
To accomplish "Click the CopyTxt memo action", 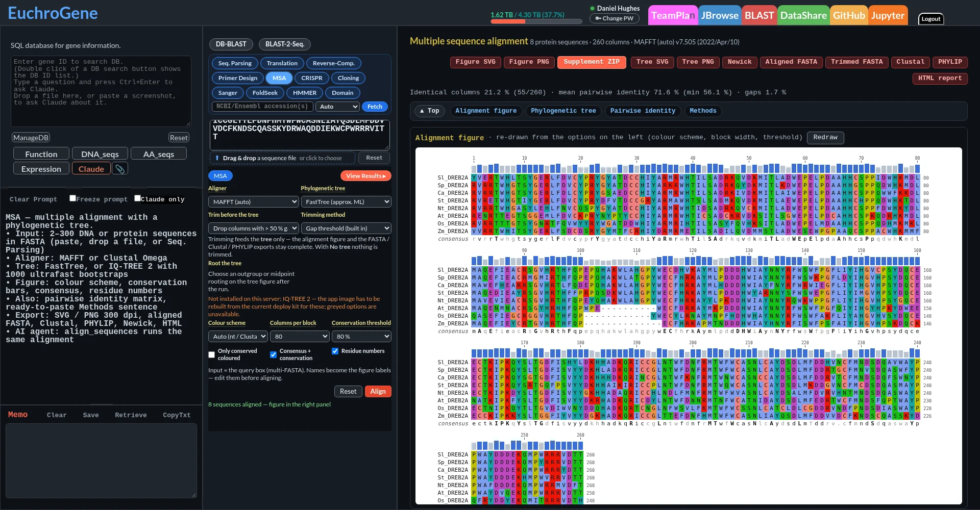I will (177, 415).
